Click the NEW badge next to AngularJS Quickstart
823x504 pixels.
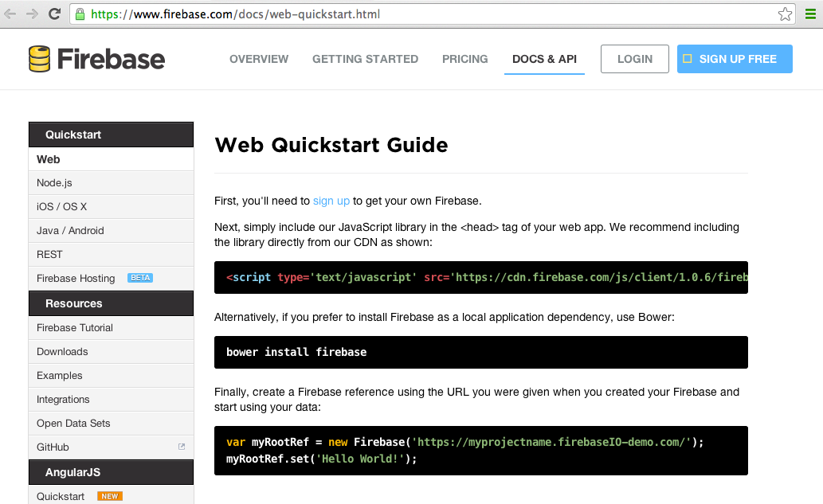(x=109, y=495)
